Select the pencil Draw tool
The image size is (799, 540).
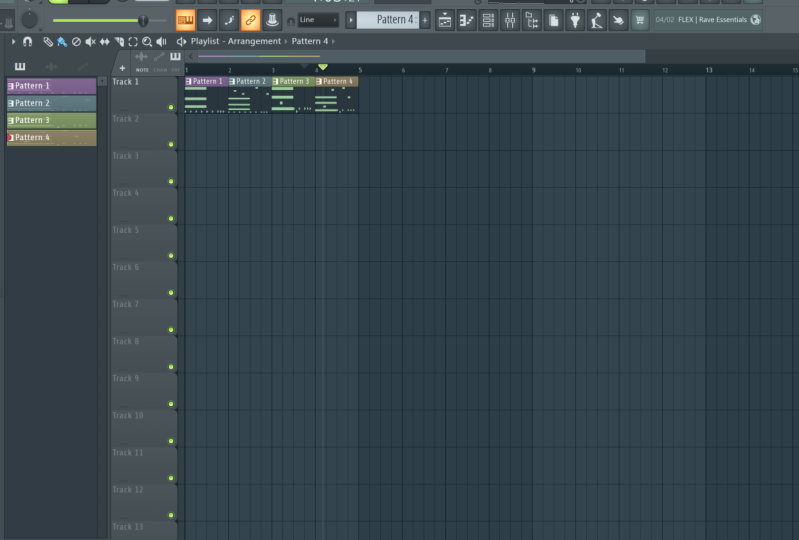[48, 42]
